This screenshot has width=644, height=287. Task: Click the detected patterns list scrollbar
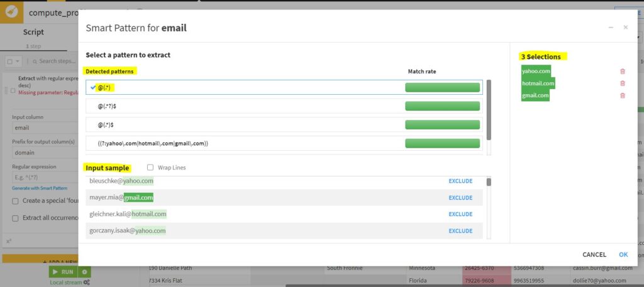click(489, 109)
